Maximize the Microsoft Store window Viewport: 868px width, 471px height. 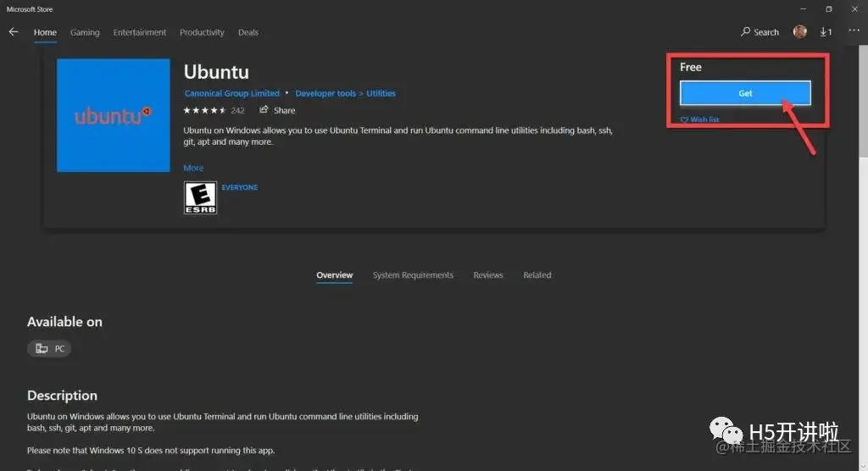829,8
